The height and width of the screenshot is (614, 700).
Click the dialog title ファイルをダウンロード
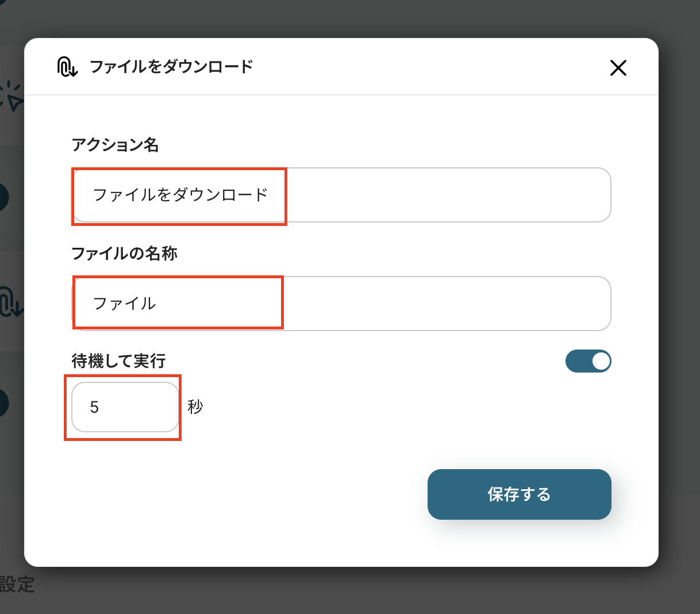click(x=171, y=67)
